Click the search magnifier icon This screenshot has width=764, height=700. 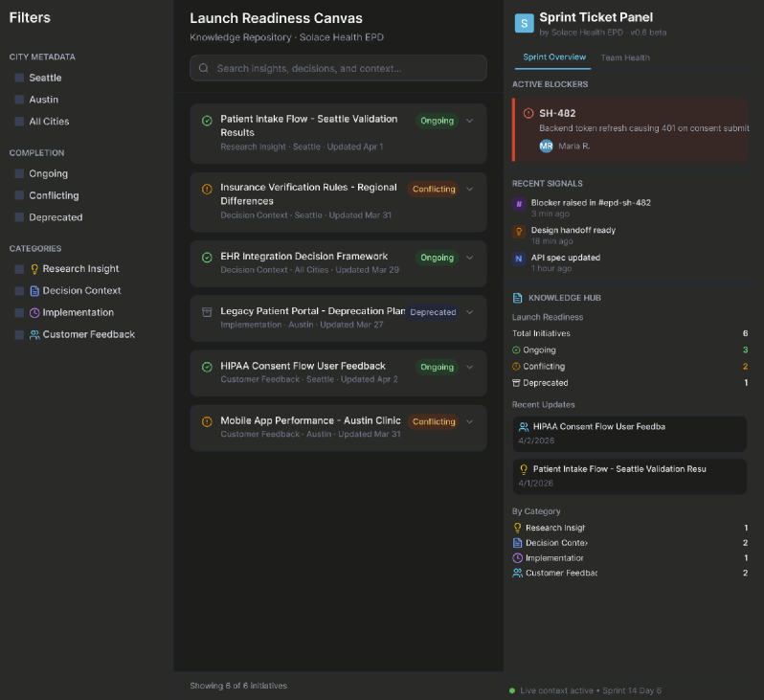[204, 68]
